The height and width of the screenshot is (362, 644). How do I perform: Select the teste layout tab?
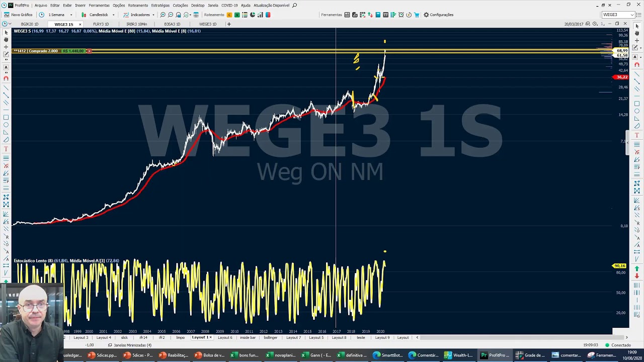point(361,337)
